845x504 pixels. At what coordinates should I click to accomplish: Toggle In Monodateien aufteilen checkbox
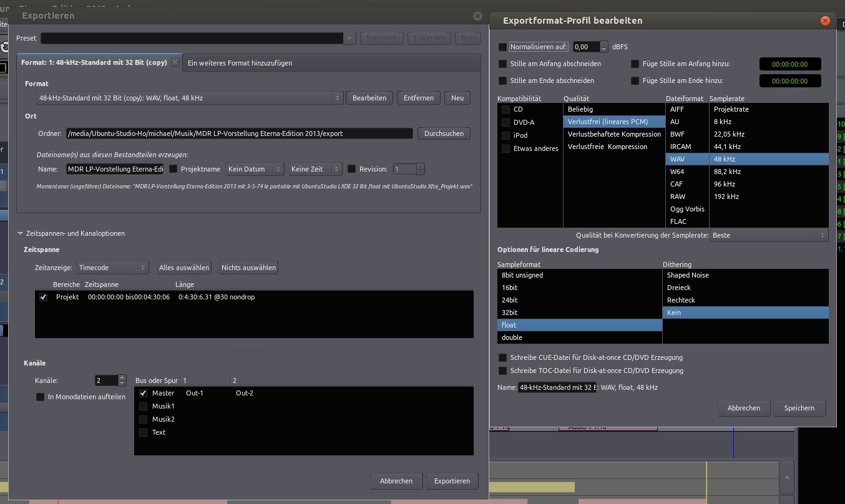[41, 397]
